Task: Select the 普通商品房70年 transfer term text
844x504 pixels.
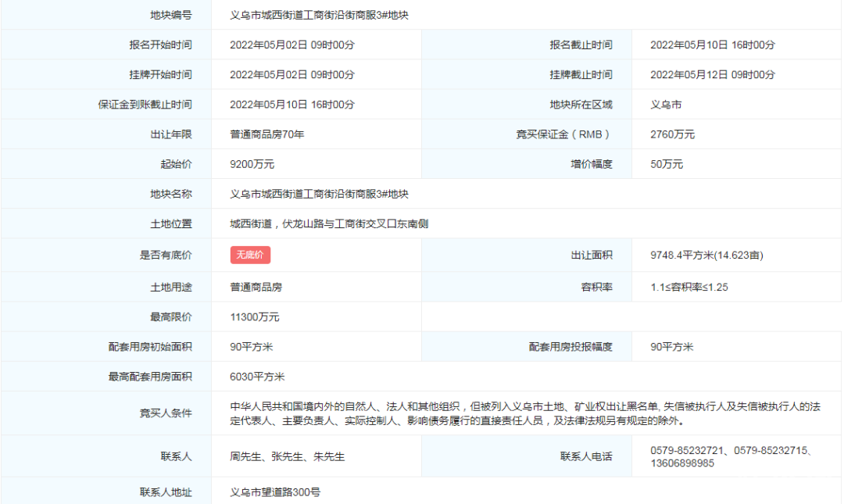Action: 266,134
